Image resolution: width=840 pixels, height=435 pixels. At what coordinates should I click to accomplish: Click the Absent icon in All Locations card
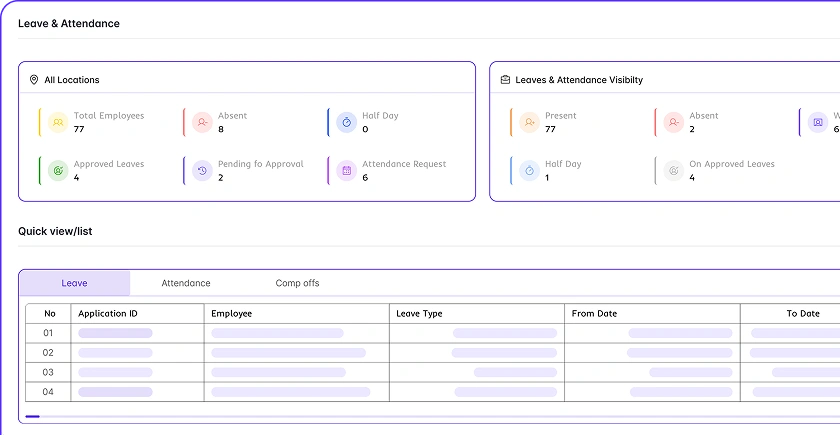tap(202, 123)
